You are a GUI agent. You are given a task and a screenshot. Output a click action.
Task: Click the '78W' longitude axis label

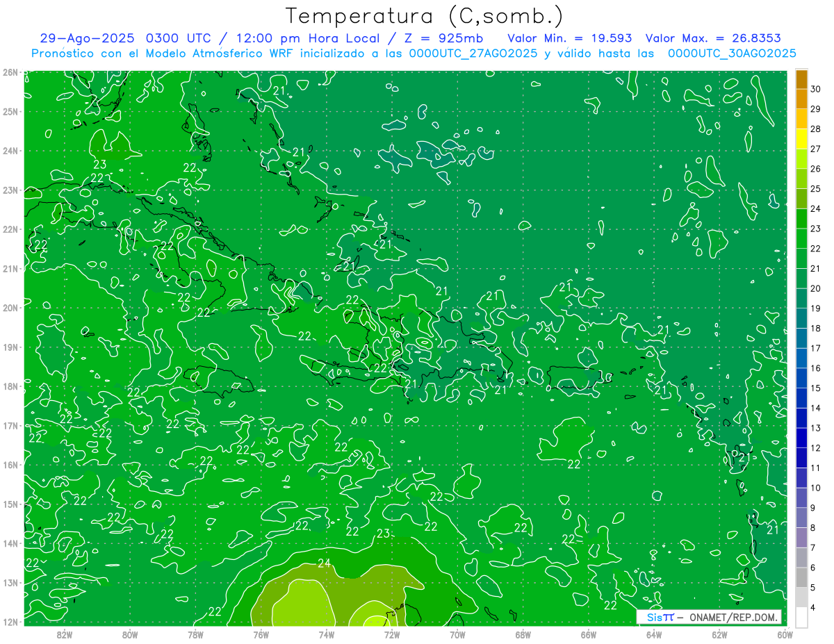coord(195,634)
